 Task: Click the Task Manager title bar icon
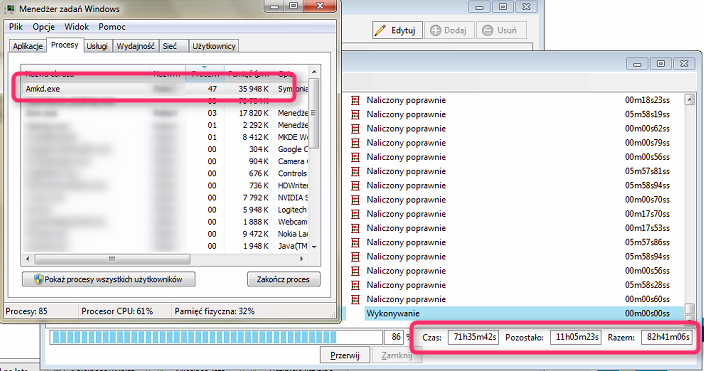[9, 9]
